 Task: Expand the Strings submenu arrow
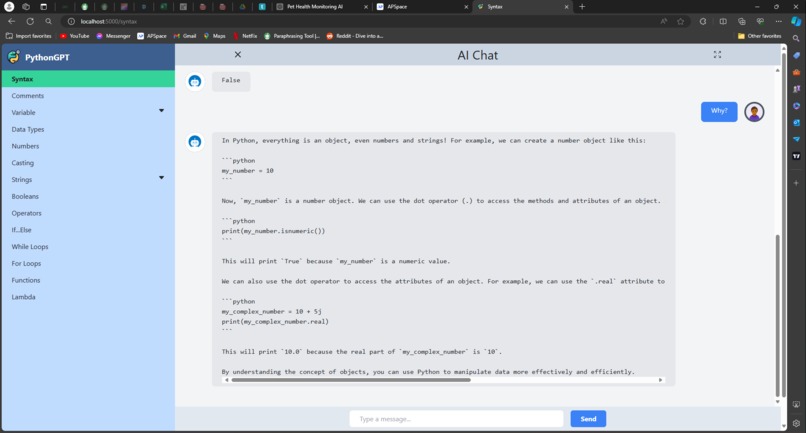[161, 177]
